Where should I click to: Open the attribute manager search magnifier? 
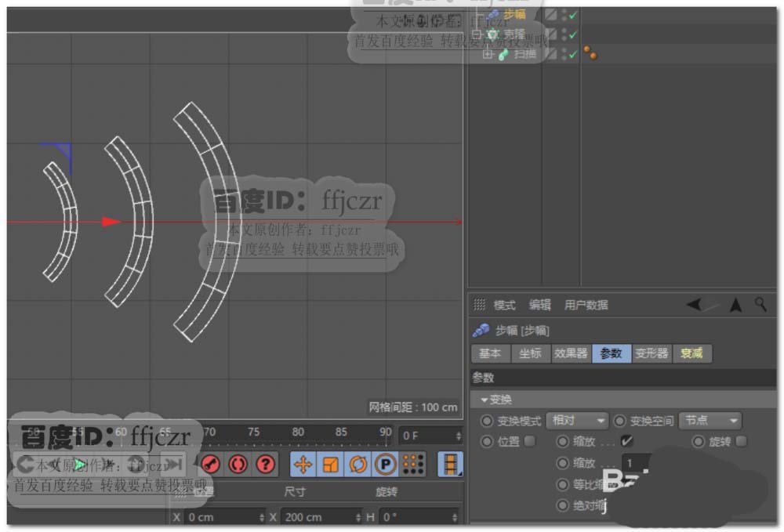760,304
